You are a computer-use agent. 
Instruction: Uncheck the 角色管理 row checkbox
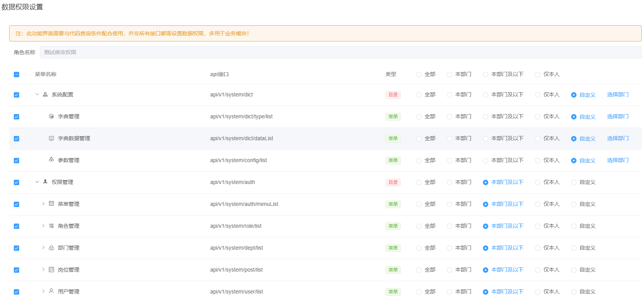[x=16, y=226]
